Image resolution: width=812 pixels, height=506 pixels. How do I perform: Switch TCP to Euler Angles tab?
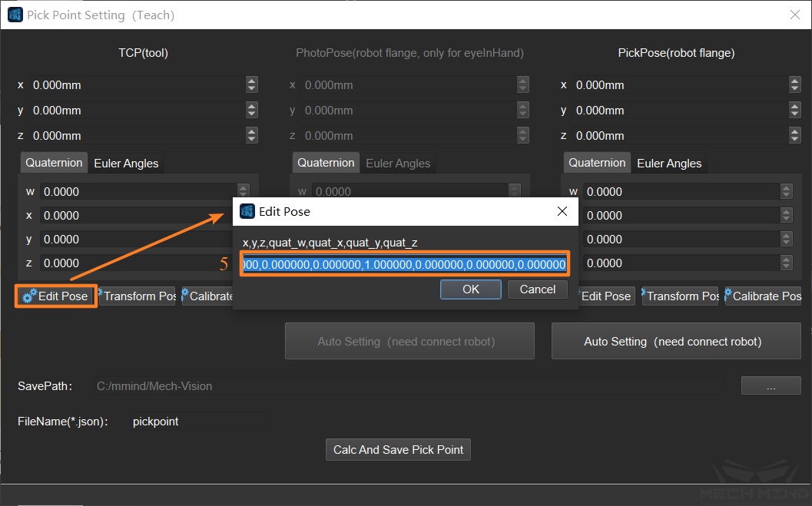coord(126,164)
